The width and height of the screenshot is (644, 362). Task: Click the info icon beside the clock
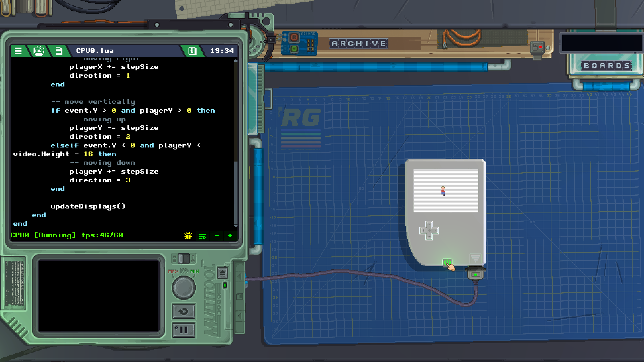pyautogui.click(x=192, y=51)
